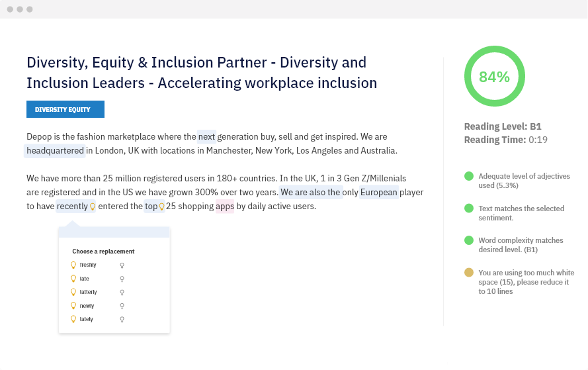
Task: Click the highlighted word 'top'
Action: (151, 206)
